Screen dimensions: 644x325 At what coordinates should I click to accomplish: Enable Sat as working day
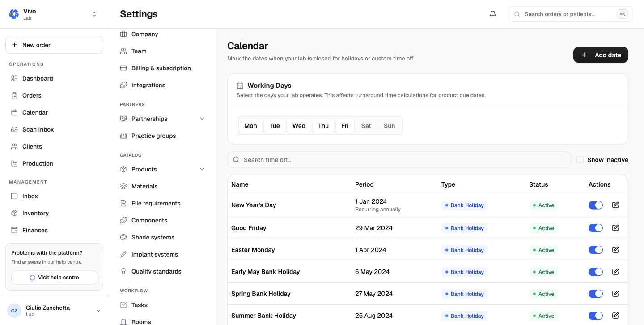coord(366,126)
